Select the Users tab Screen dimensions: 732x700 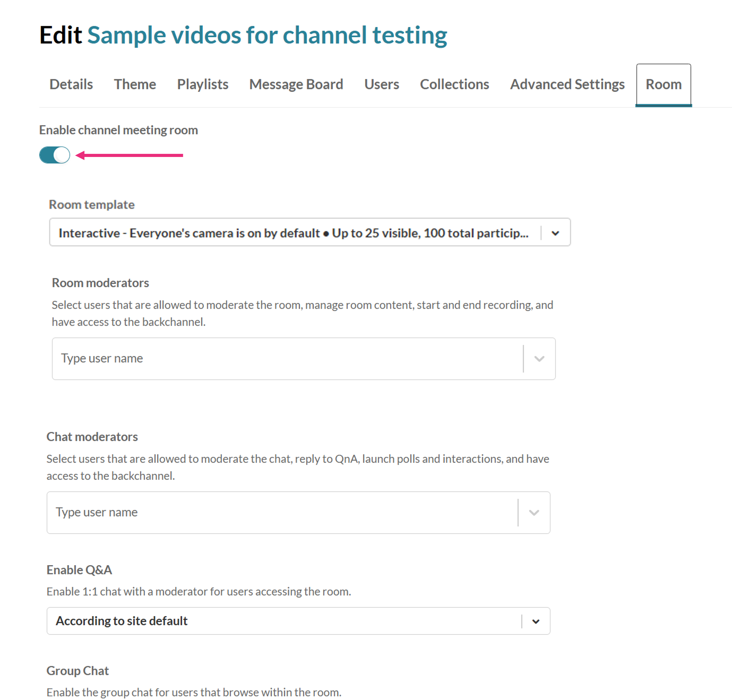point(381,84)
